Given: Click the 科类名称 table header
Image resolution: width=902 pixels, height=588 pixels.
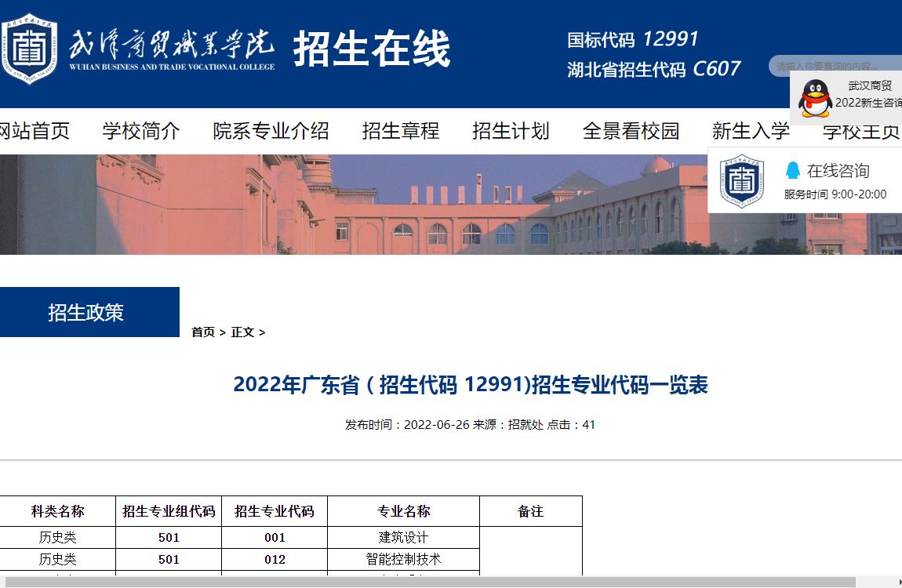Looking at the screenshot, I should pos(57,511).
